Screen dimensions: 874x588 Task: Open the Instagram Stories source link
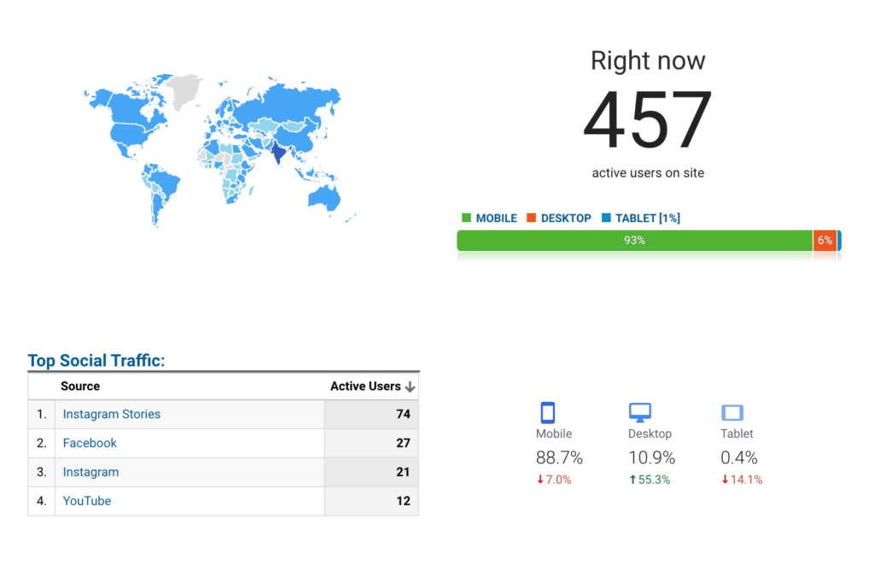coord(112,414)
